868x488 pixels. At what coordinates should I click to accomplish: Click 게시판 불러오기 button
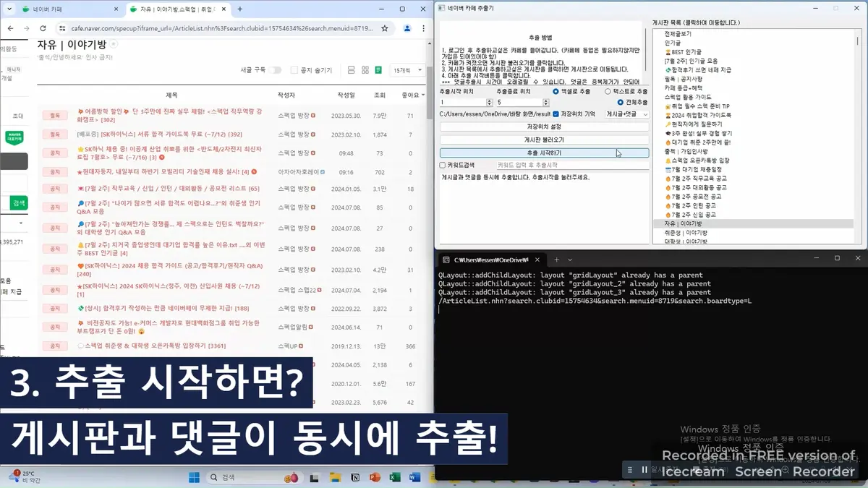point(544,140)
